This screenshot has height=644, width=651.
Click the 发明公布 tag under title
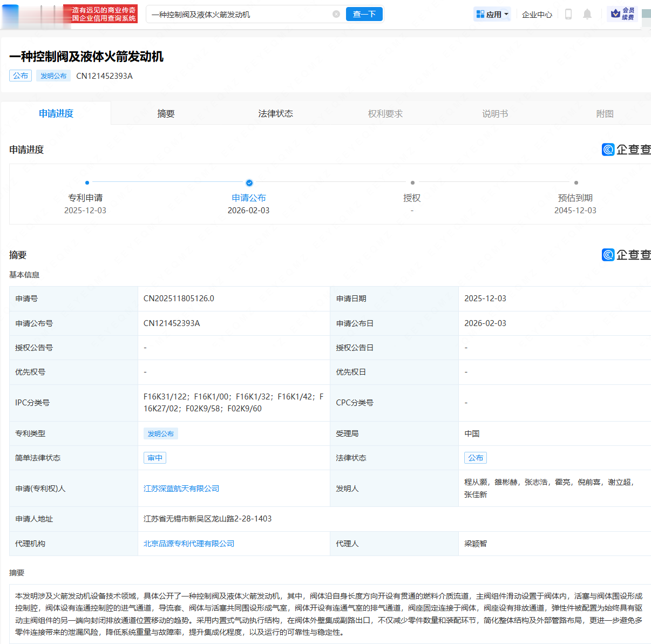click(53, 76)
